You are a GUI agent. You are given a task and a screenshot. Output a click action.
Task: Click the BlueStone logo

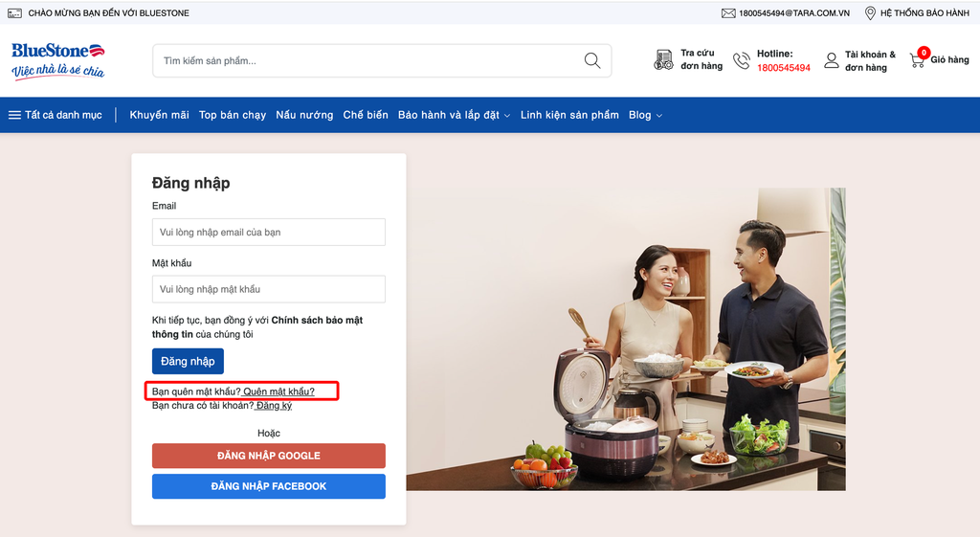(x=57, y=59)
